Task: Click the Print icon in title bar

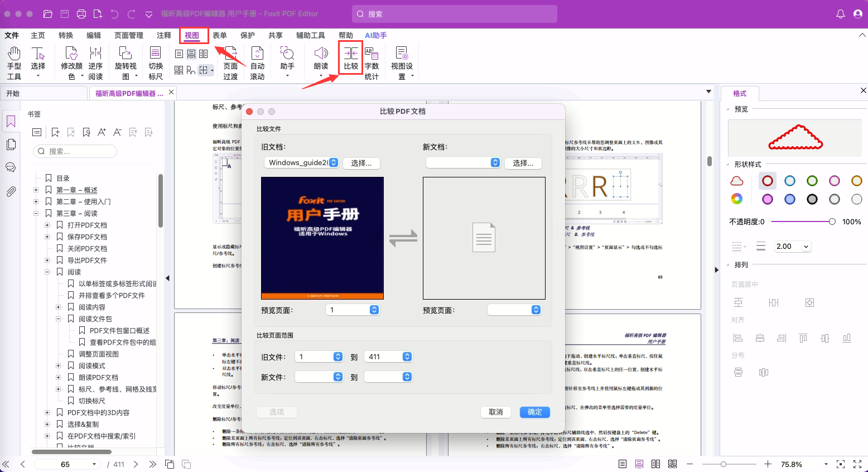Action: 81,14
